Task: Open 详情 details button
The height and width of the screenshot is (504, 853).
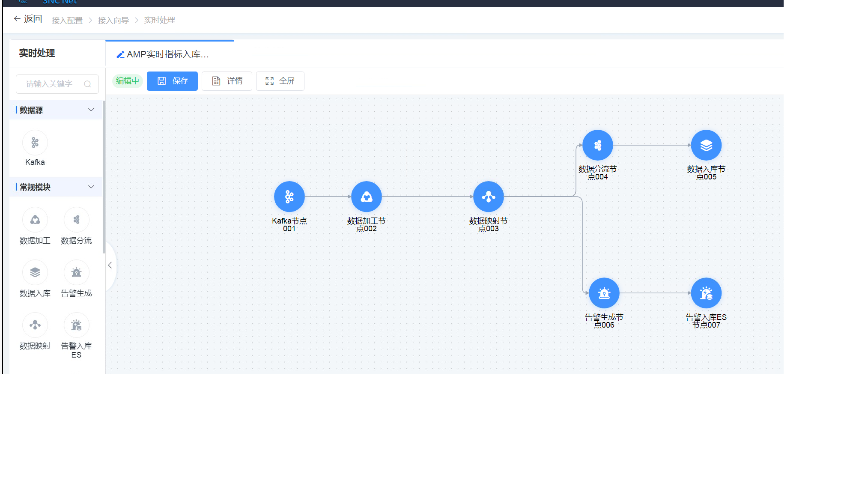Action: [x=227, y=81]
